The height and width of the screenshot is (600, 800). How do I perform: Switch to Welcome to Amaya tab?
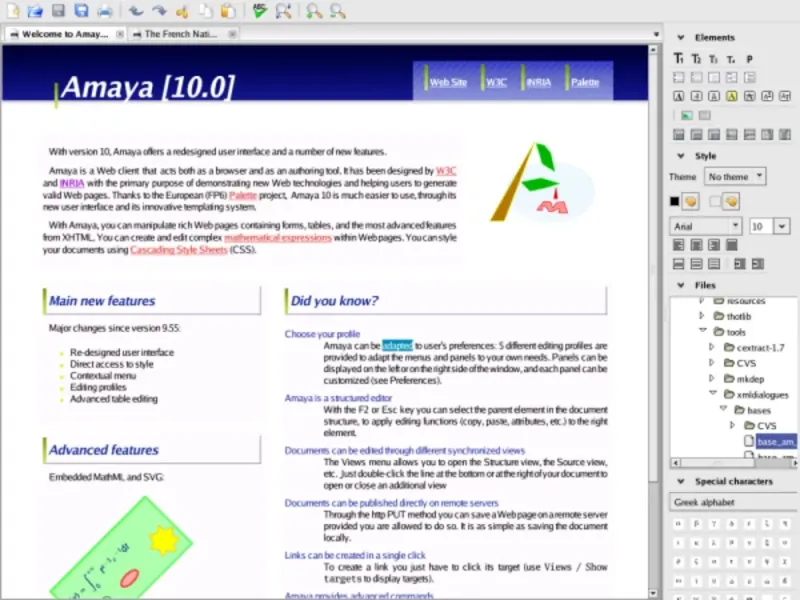65,34
